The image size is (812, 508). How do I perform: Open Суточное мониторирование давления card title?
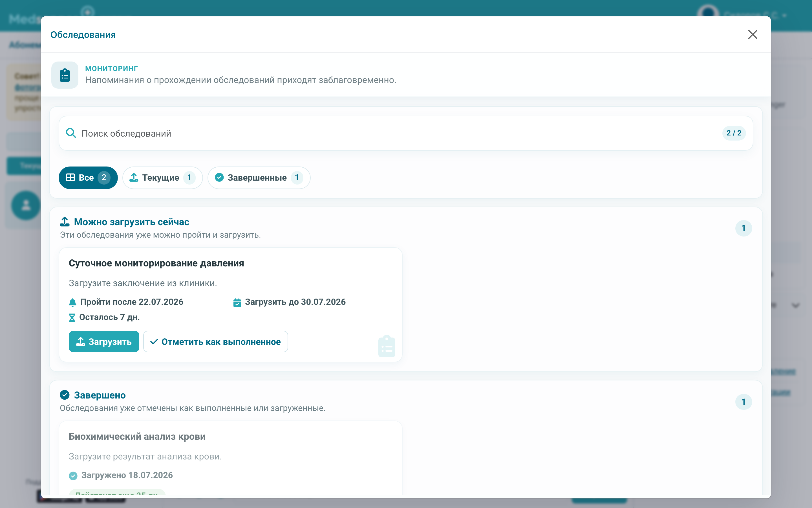(x=156, y=263)
